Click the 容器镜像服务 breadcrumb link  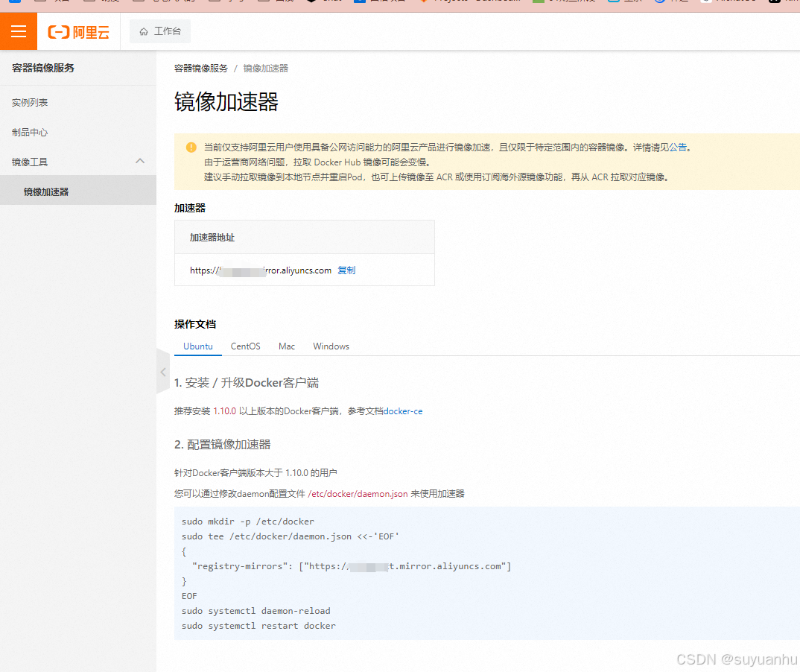click(201, 69)
